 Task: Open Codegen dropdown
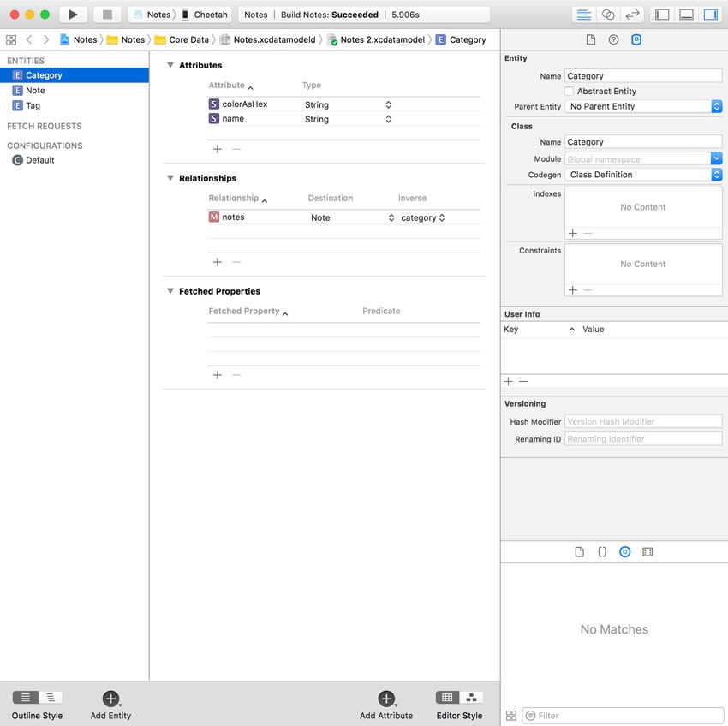tap(643, 175)
